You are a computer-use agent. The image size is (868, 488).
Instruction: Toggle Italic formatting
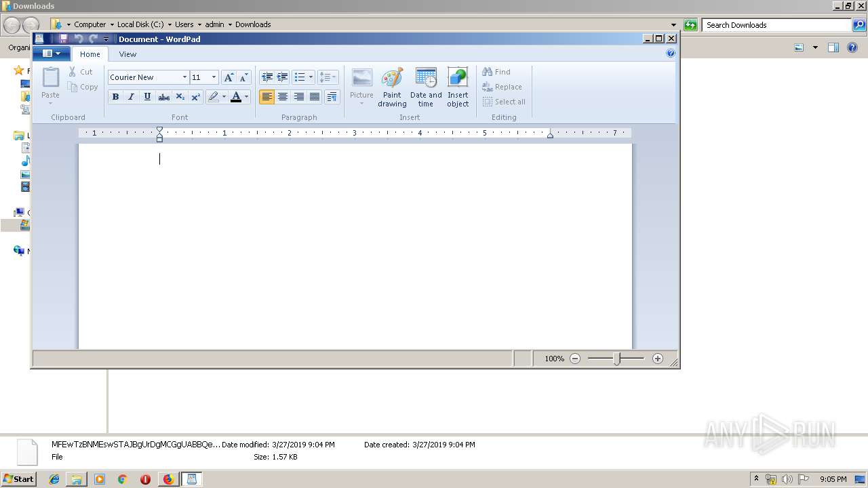(x=131, y=97)
